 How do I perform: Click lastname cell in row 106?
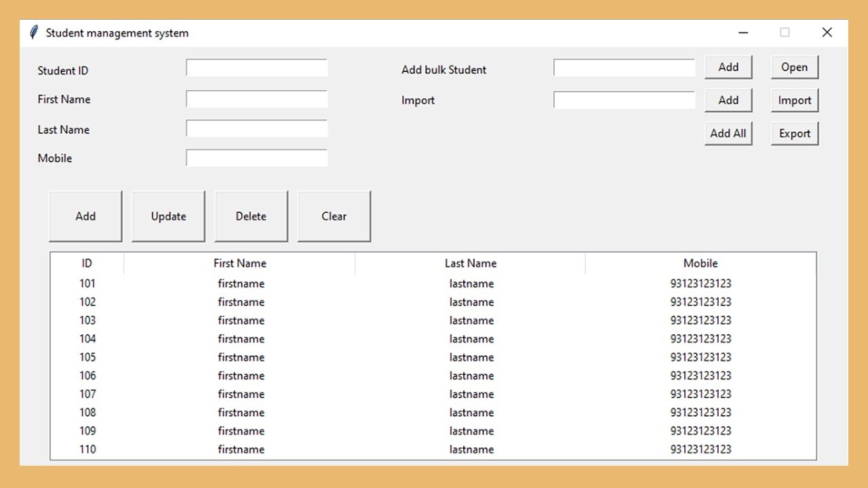coord(471,375)
